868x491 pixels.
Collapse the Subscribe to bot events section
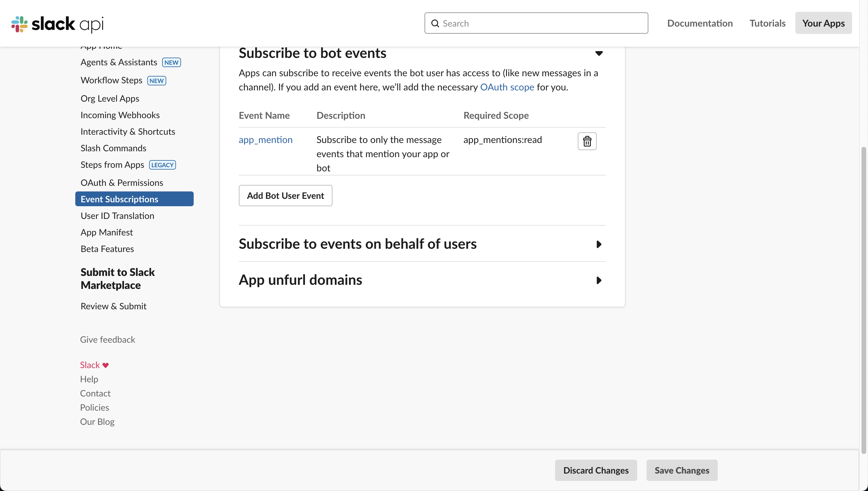click(x=599, y=53)
